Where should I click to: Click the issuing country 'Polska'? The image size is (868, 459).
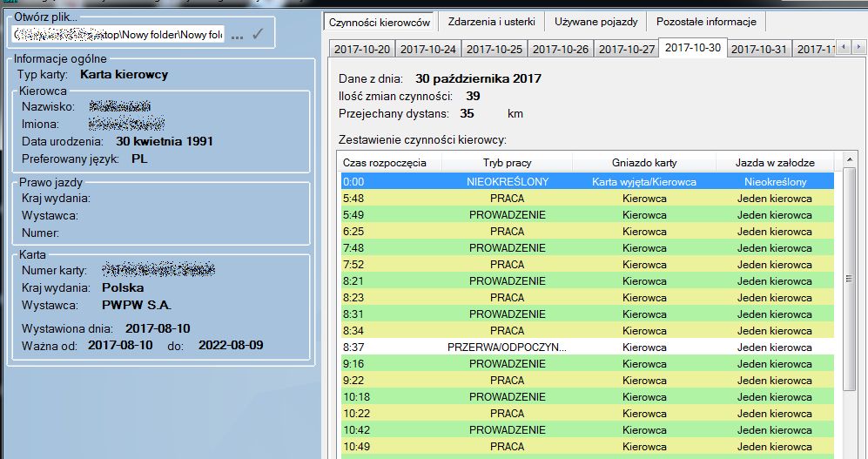(123, 288)
